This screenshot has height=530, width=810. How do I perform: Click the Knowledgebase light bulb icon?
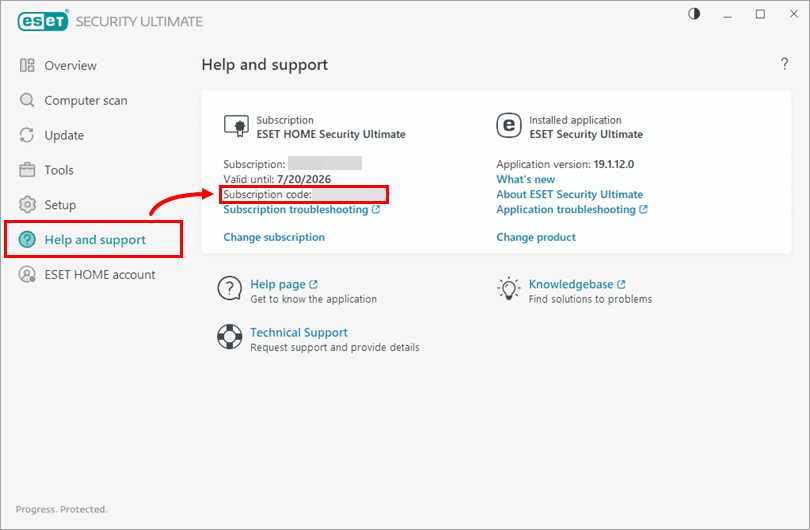click(x=508, y=289)
